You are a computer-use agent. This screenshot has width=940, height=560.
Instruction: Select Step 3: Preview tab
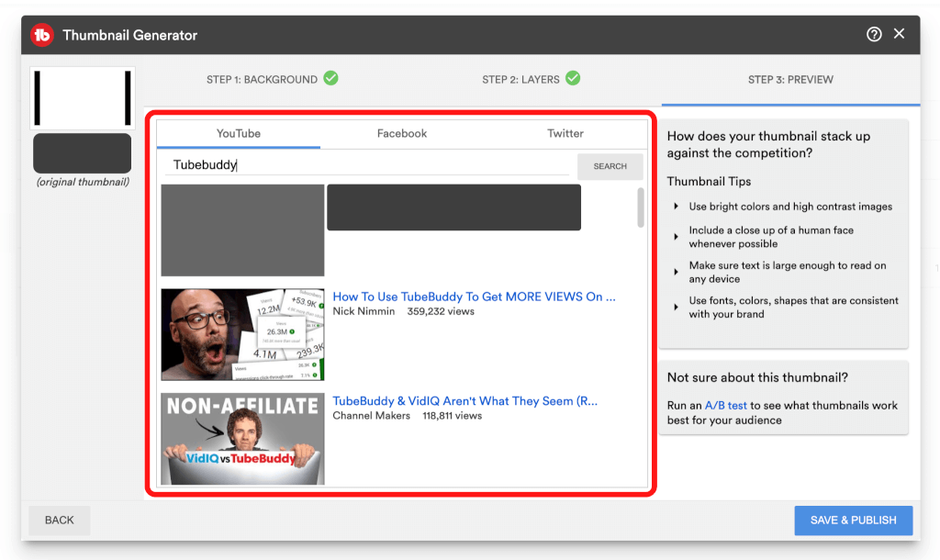coord(790,80)
